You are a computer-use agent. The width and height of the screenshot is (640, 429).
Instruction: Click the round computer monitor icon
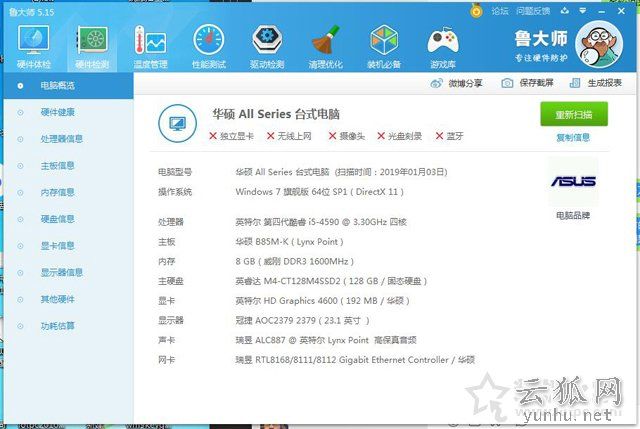click(177, 123)
